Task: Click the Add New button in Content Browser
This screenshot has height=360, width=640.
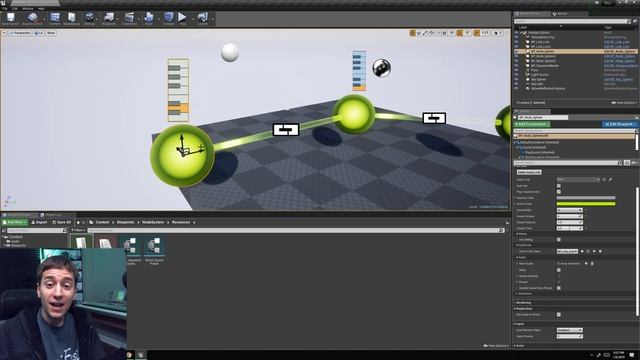Action: [14, 222]
